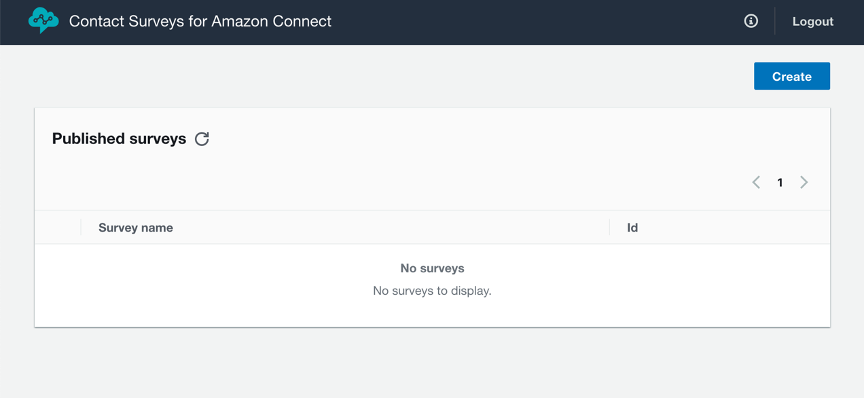Image resolution: width=864 pixels, height=400 pixels.
Task: Click the separator beside the Logout link
Action: click(775, 21)
